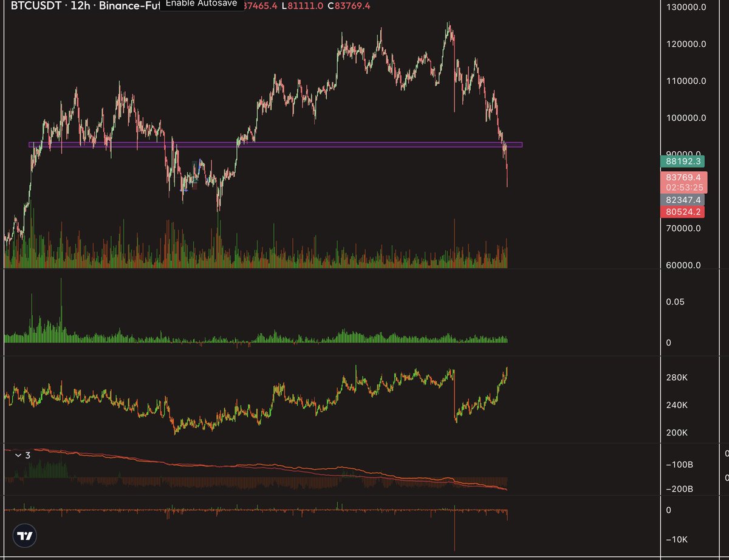729x560 pixels.
Task: Click the 110000.0 price scale label
Action: tap(686, 81)
